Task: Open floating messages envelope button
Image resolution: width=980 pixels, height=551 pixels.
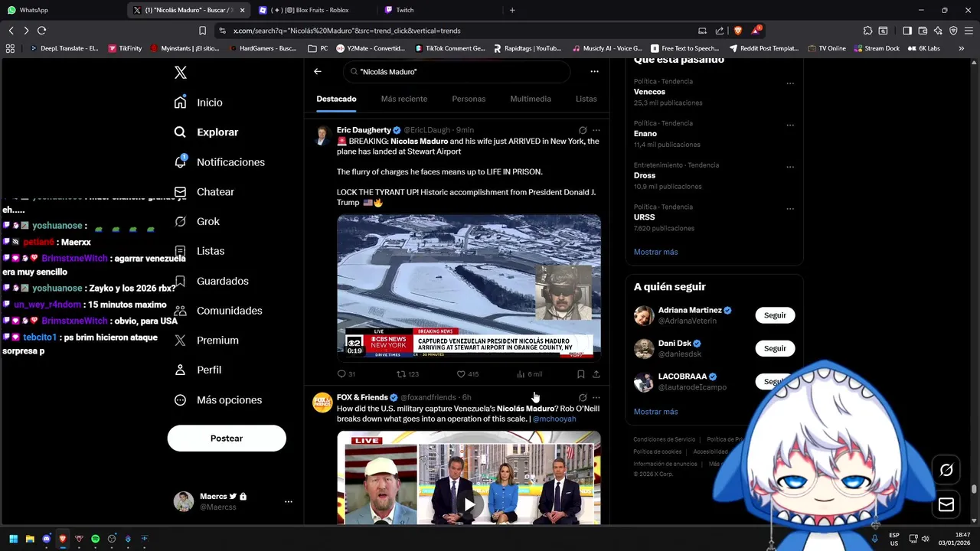Action: click(946, 504)
